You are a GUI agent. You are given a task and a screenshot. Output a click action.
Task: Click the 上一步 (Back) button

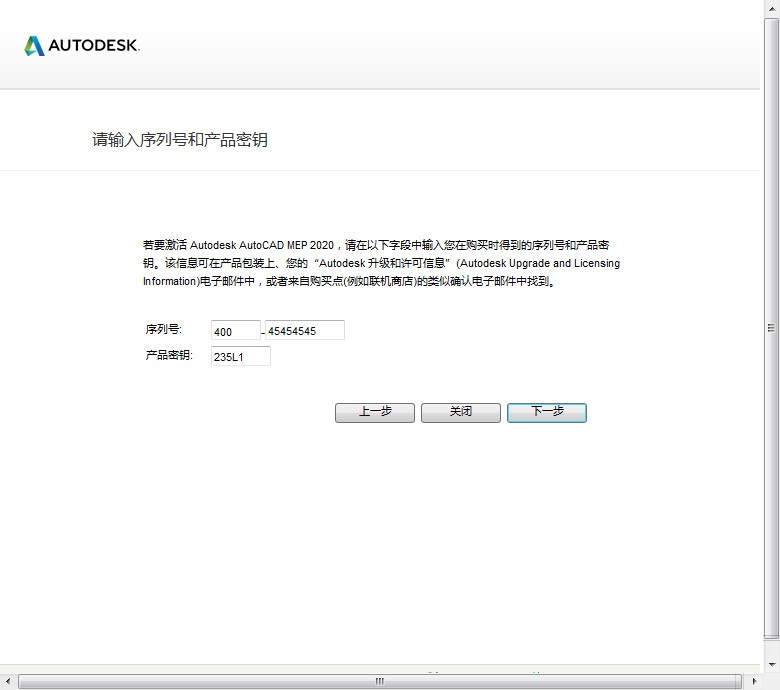point(375,412)
